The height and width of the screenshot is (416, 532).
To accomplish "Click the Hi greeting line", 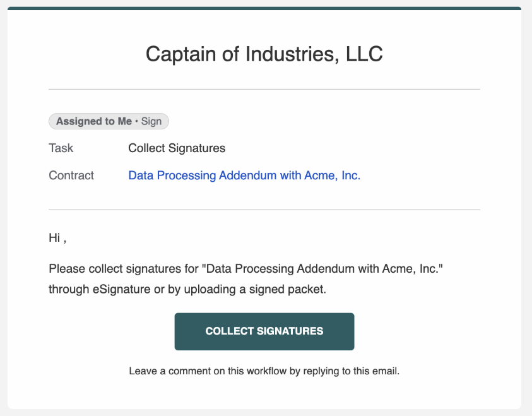I will tap(57, 238).
